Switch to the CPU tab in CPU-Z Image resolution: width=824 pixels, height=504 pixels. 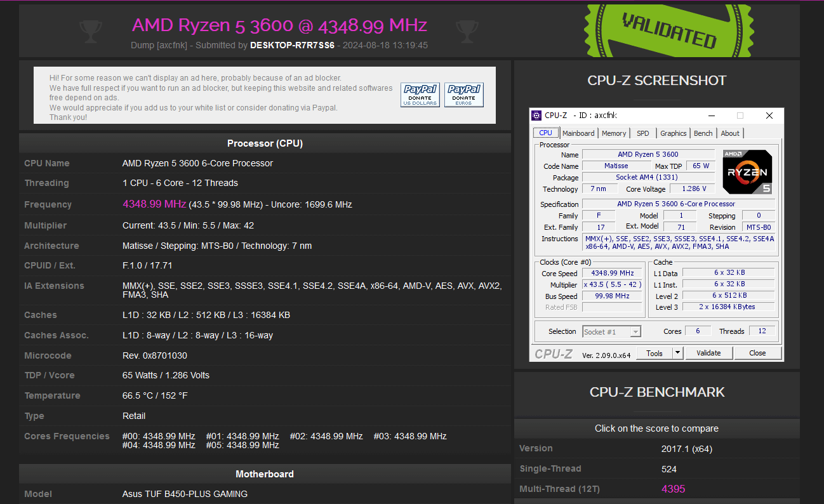click(x=546, y=133)
